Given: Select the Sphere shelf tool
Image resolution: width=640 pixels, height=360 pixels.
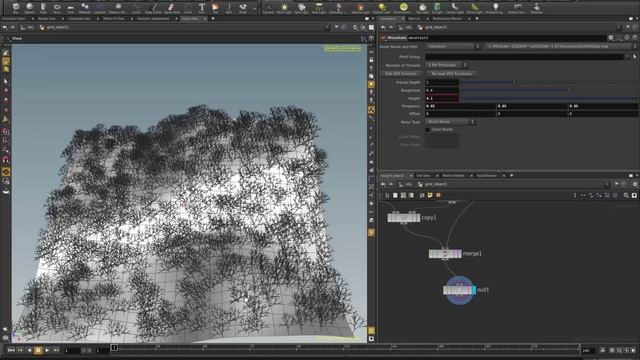Looking at the screenshot, I should [29, 8].
